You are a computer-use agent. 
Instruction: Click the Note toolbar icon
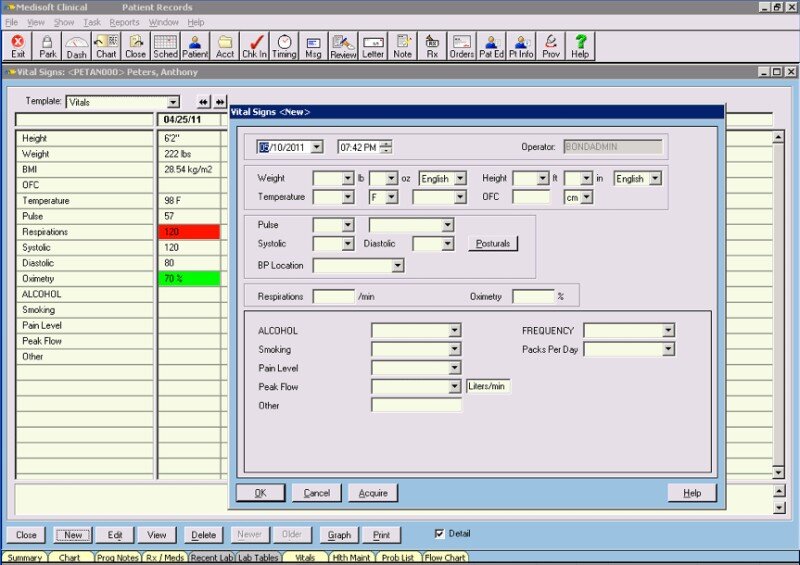403,46
